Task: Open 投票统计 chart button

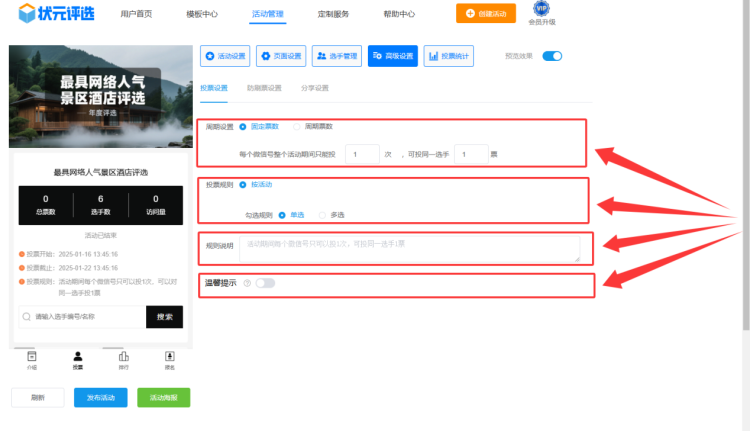Action: (x=449, y=56)
